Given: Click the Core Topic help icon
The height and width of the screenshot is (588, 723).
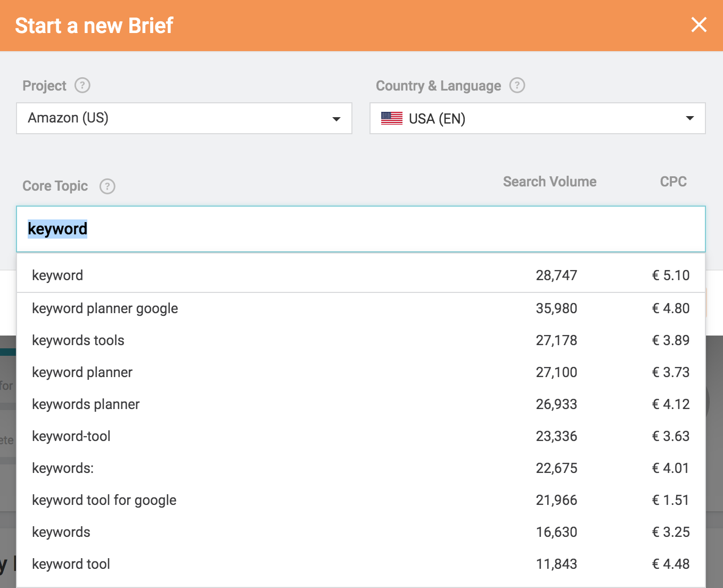Looking at the screenshot, I should 108,186.
